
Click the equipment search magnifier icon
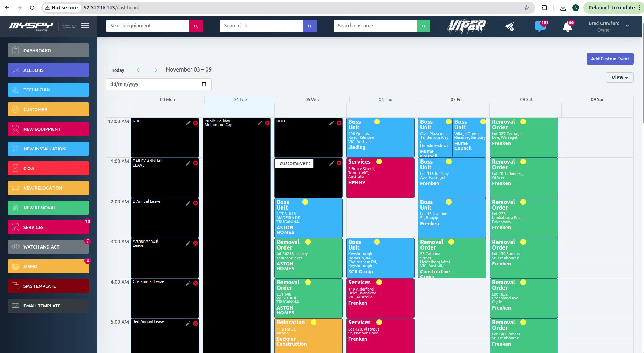click(x=196, y=26)
